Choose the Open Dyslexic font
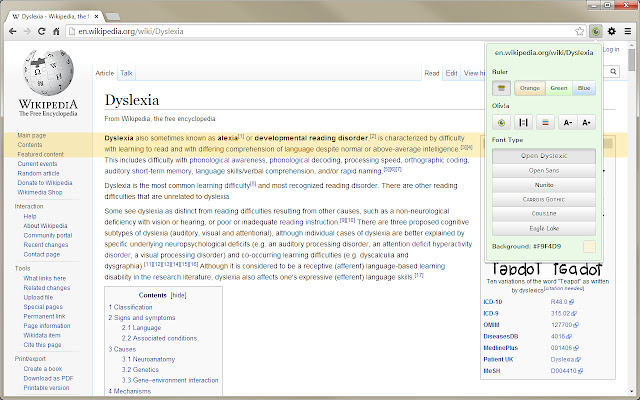This screenshot has width=640, height=400. (544, 156)
